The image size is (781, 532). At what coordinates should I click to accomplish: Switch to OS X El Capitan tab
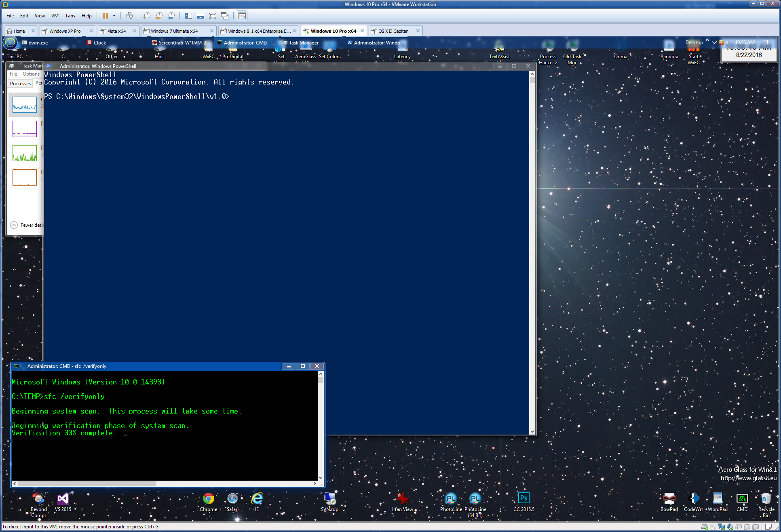pyautogui.click(x=393, y=31)
